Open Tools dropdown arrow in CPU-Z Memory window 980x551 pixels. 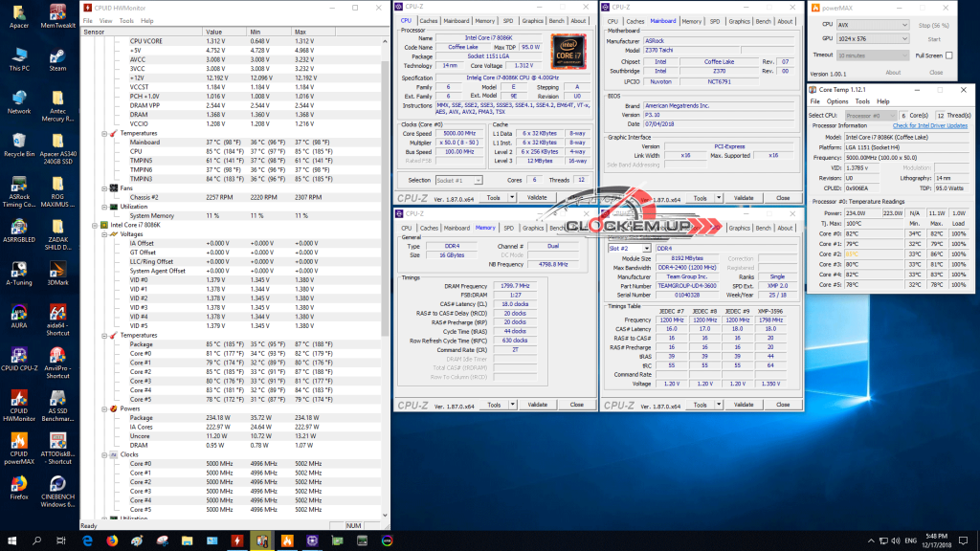pos(513,405)
